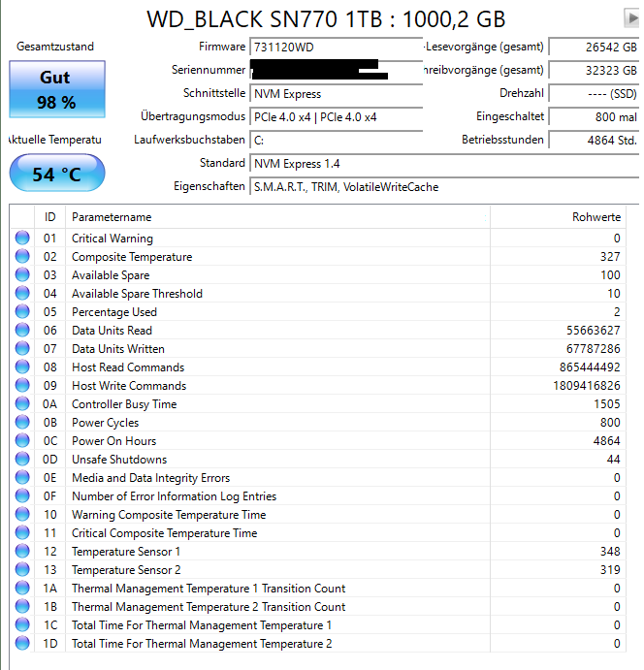Click the Rohwerte column header
Screen dimensions: 644x670
[x=558, y=217]
